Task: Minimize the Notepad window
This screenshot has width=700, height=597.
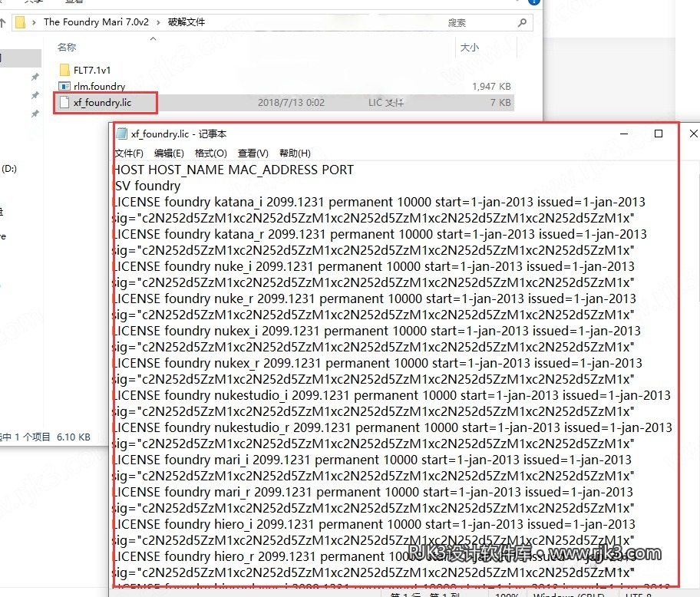Action: [x=624, y=134]
